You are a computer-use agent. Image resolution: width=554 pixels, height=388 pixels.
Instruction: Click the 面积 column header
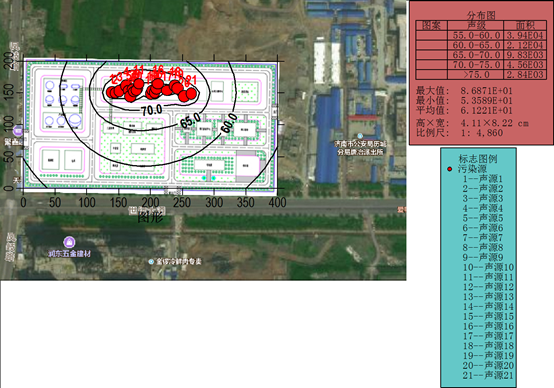[525, 25]
